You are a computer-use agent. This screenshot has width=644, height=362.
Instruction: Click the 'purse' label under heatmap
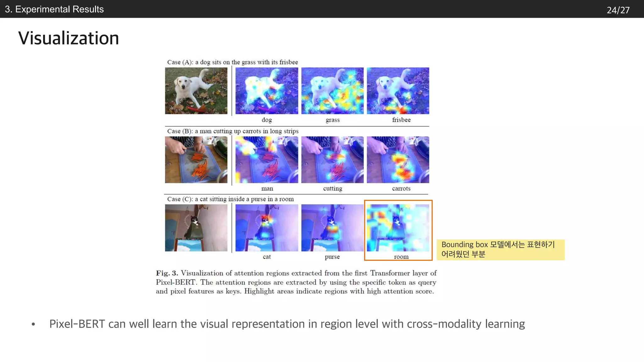pos(332,257)
